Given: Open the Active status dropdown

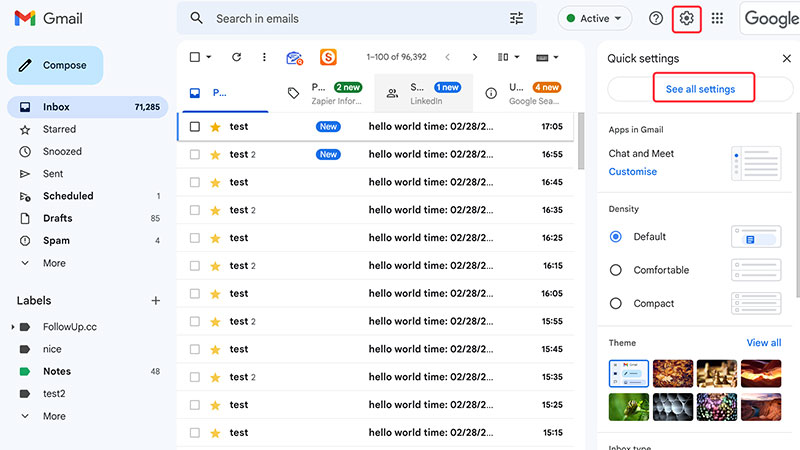Looking at the screenshot, I should pyautogui.click(x=594, y=18).
